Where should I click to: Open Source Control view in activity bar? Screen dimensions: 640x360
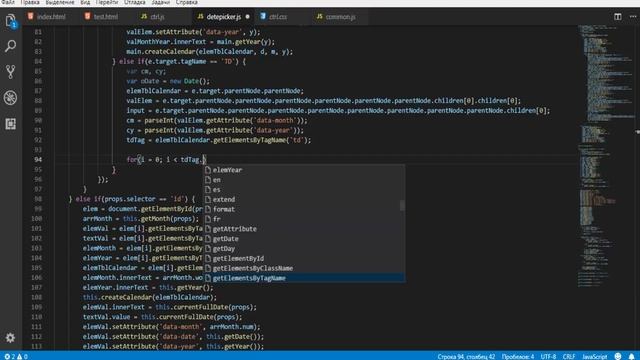[11, 72]
